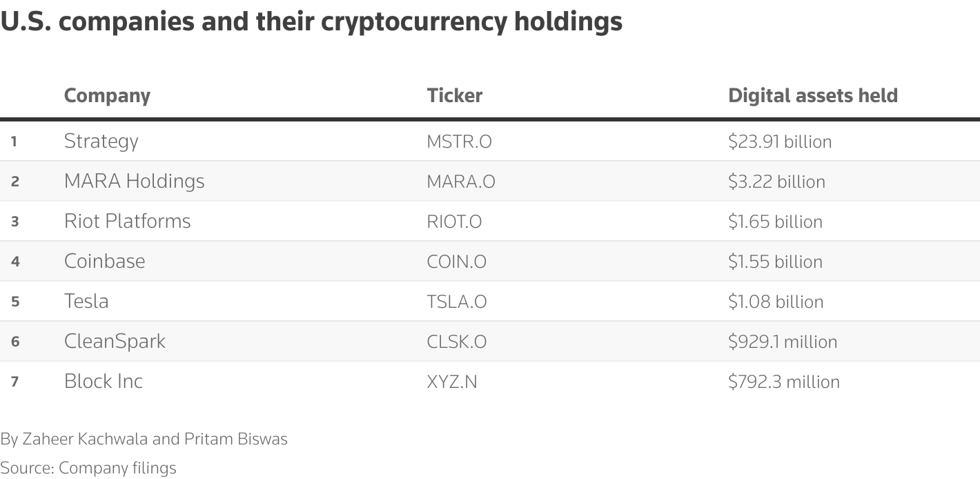Image resolution: width=980 pixels, height=479 pixels.
Task: Select Riot Platforms in the table
Action: pos(127,222)
